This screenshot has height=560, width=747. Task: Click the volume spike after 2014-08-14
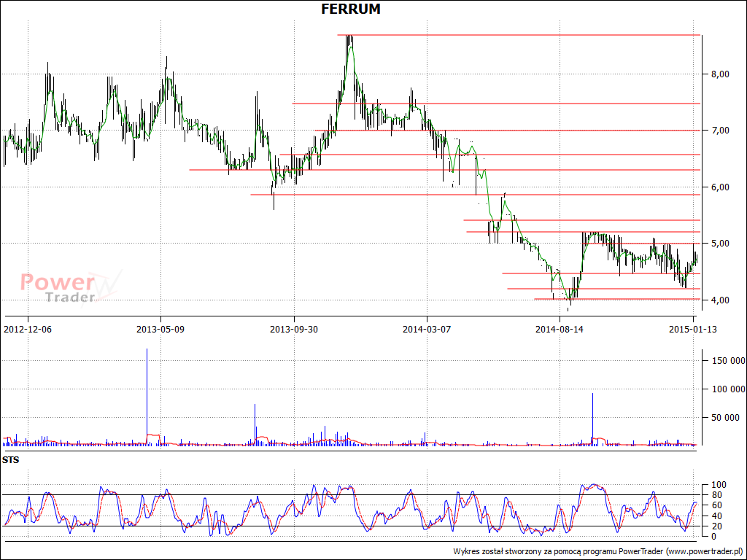pos(592,419)
